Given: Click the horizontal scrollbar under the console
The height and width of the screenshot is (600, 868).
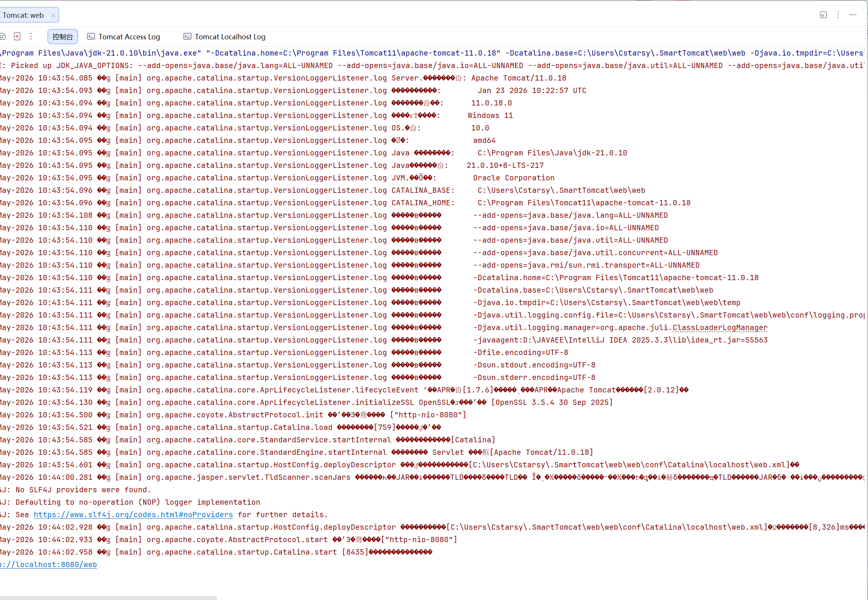Looking at the screenshot, I should (x=108, y=598).
